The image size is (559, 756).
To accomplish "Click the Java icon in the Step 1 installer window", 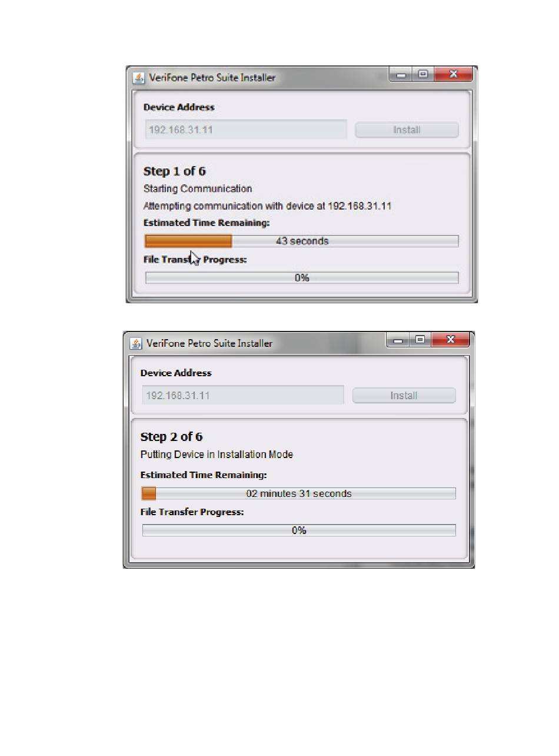I will pyautogui.click(x=138, y=78).
